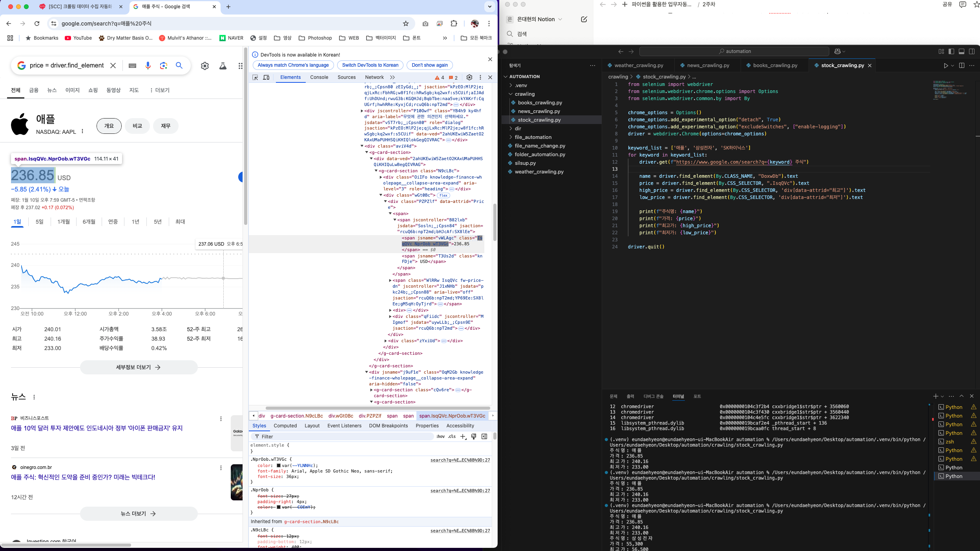Open Google quick settings gear
Screen dimensions: 980x551
(x=205, y=66)
